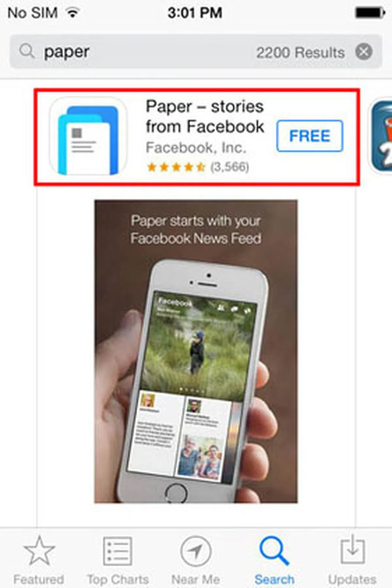Tap the magnifying glass in search bar

pyautogui.click(x=26, y=51)
